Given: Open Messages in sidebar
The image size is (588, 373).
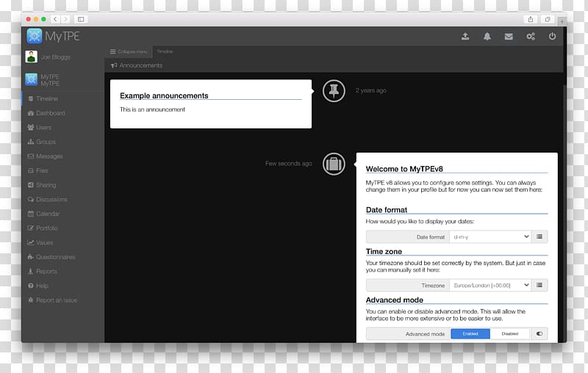Looking at the screenshot, I should coord(45,156).
